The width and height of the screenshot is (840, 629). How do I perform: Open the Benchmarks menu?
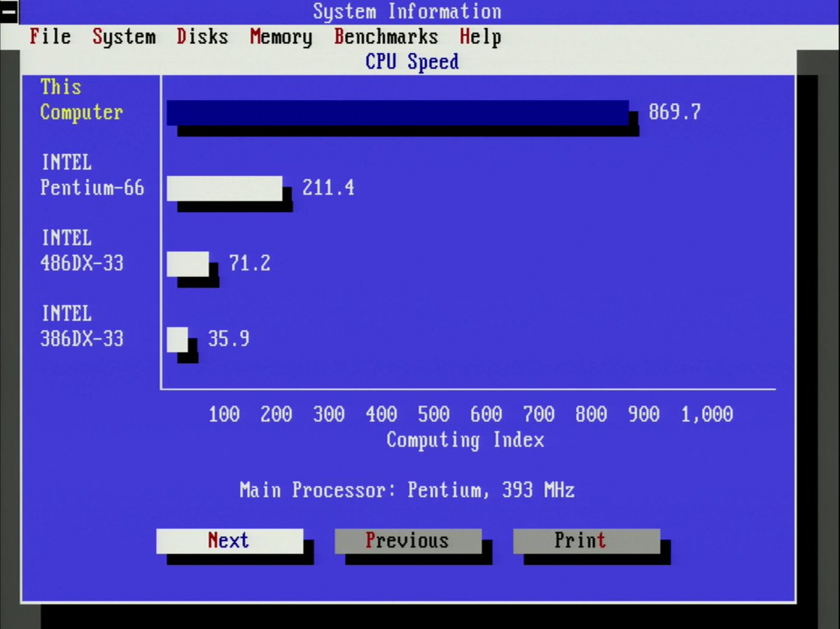(x=386, y=36)
